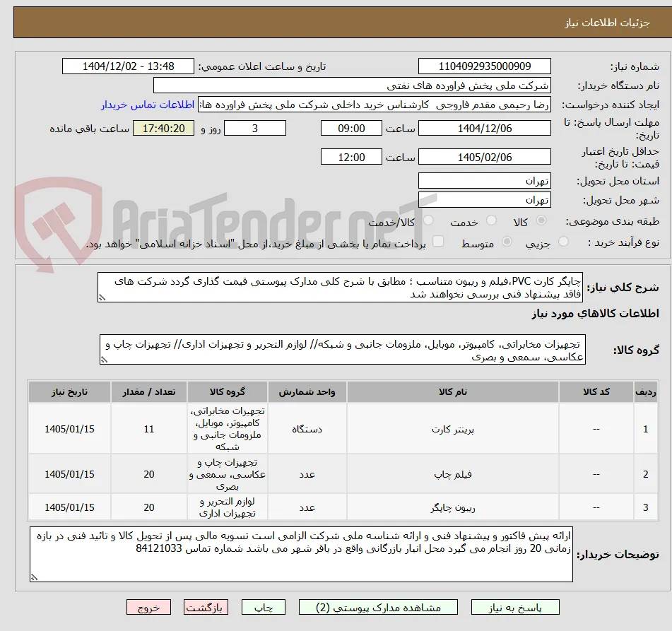Select the کالا/خدمت radio button
The height and width of the screenshot is (631, 672).
428,220
